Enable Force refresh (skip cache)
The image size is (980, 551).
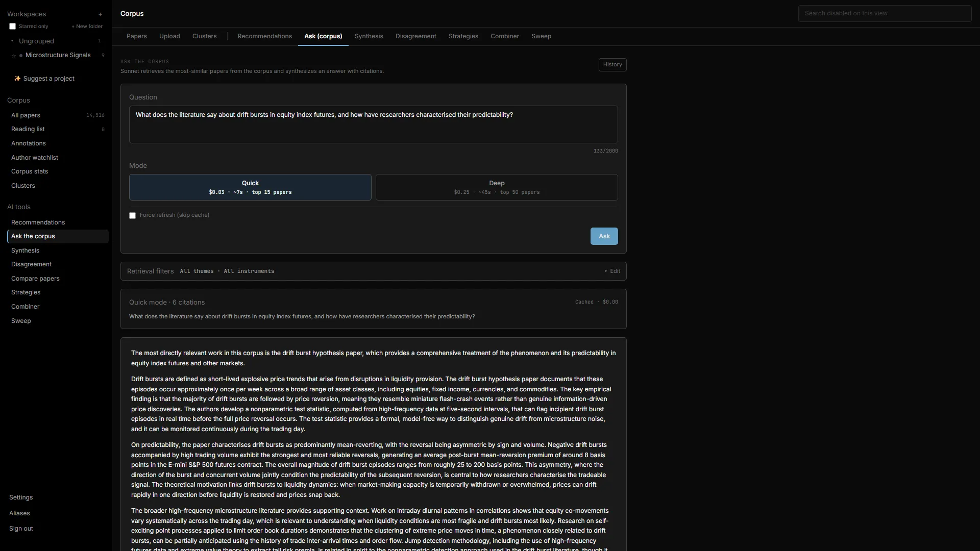(132, 215)
